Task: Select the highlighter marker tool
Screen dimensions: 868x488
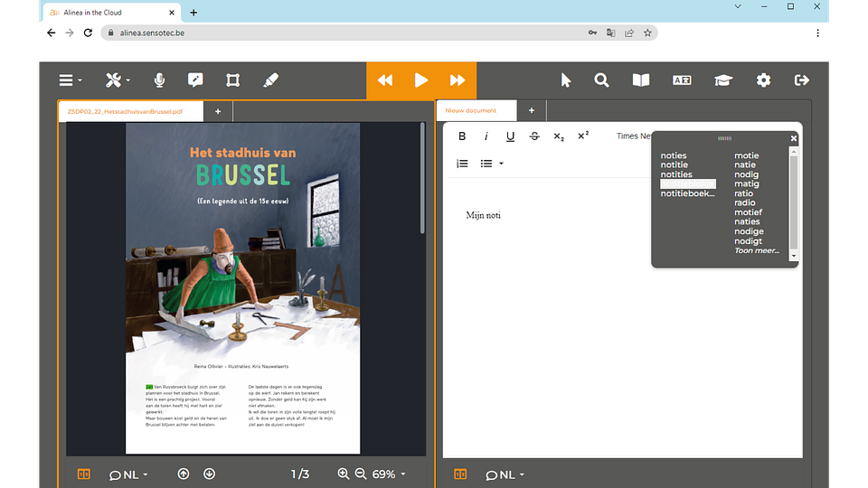Action: (x=270, y=80)
